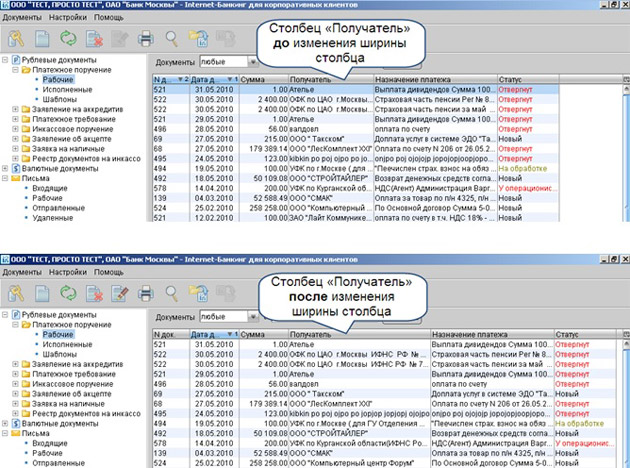Click green refresh arrows in upper window
Viewport: 630px width, 468px height.
pos(68,39)
